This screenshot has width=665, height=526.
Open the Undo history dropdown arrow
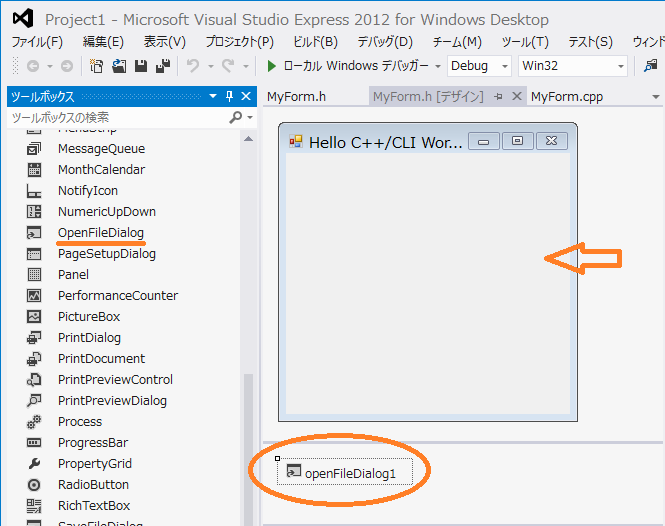pos(210,66)
